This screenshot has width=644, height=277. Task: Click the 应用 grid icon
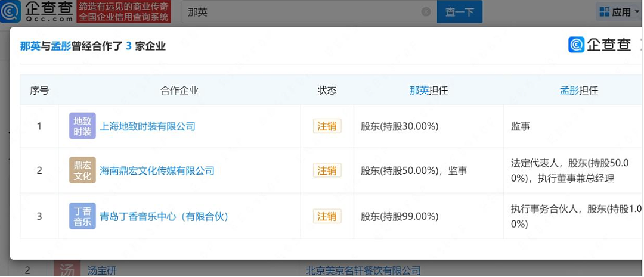[604, 12]
